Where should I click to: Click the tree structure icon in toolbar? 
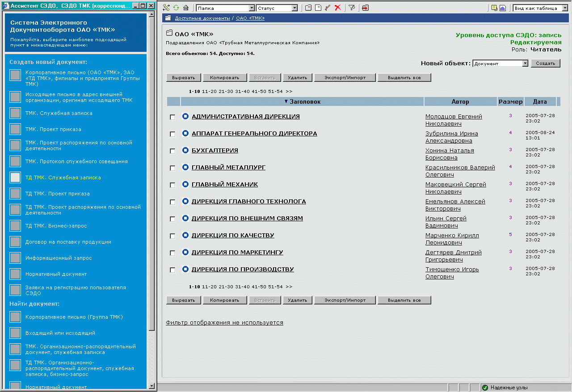[167, 8]
